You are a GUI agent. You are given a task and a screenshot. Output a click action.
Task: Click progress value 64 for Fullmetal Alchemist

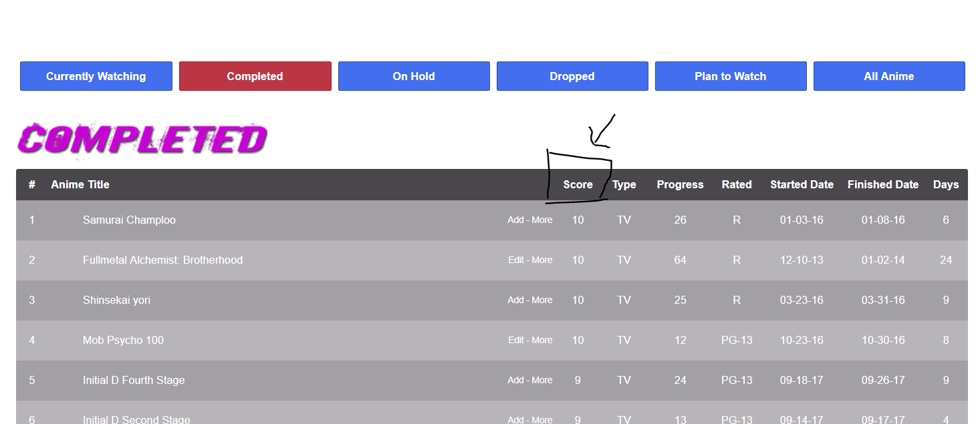pos(680,260)
